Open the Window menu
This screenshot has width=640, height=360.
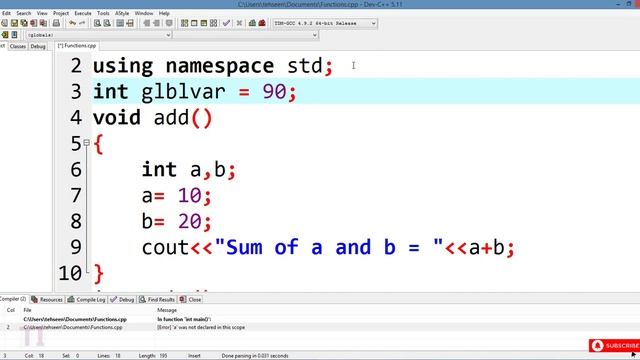[144, 13]
